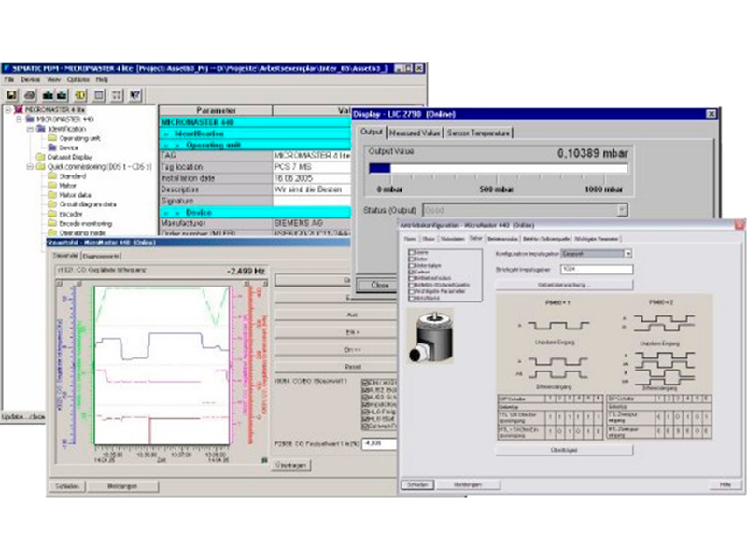Click the Encoder folder icon in tree
Viewport: 747px width, 560px height.
click(52, 214)
